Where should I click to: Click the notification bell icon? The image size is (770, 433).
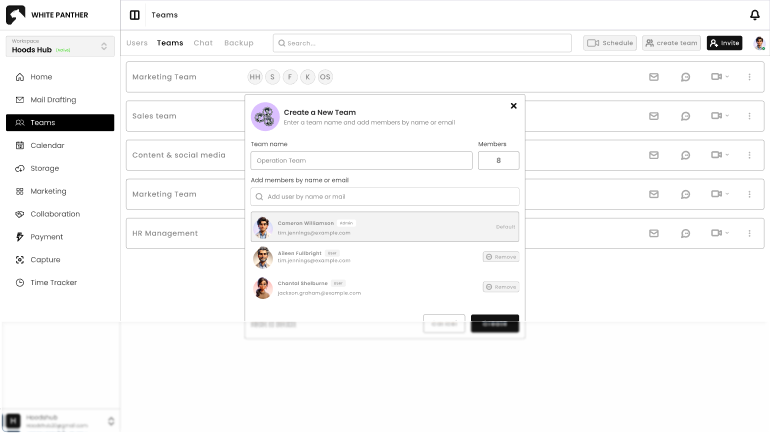pyautogui.click(x=754, y=15)
